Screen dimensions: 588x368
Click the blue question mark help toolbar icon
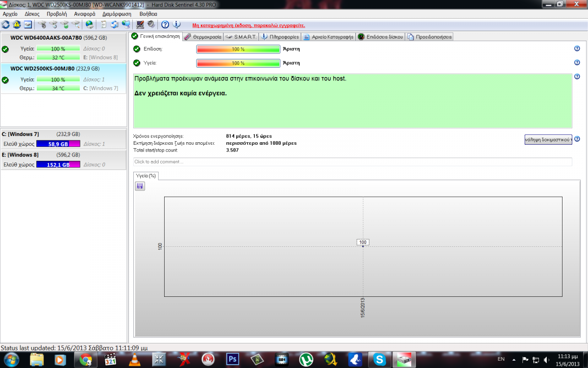165,24
